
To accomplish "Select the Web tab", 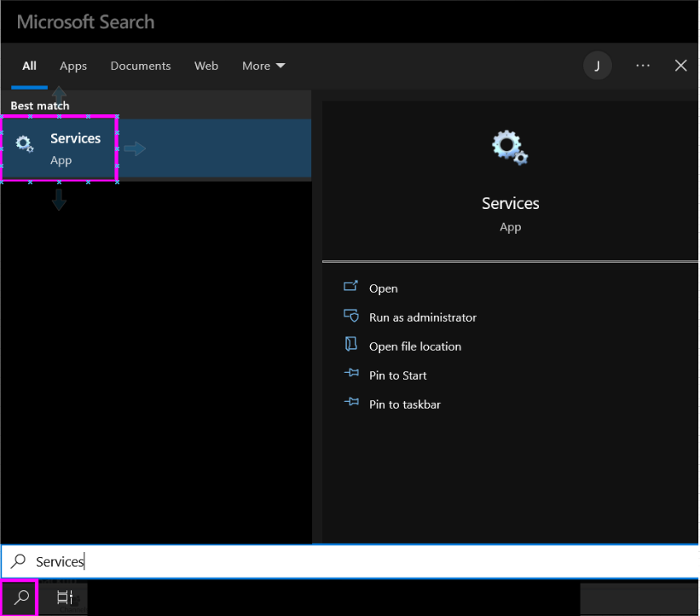I will pos(206,66).
